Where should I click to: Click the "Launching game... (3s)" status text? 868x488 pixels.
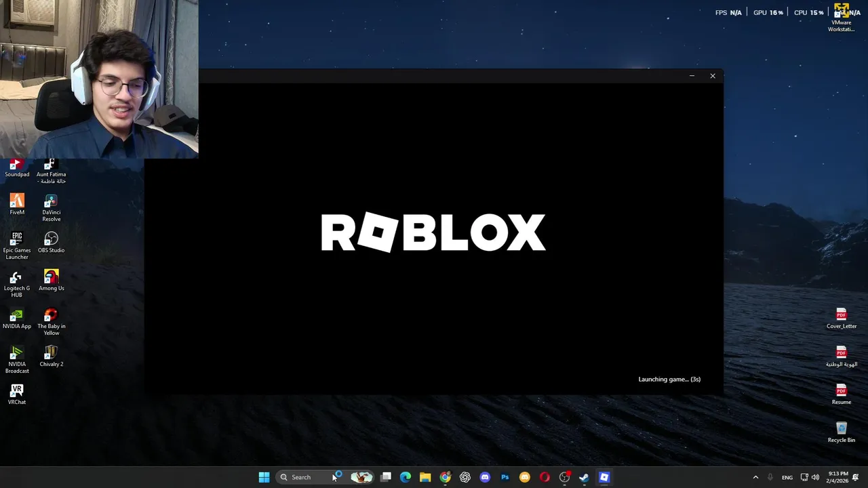coord(669,380)
